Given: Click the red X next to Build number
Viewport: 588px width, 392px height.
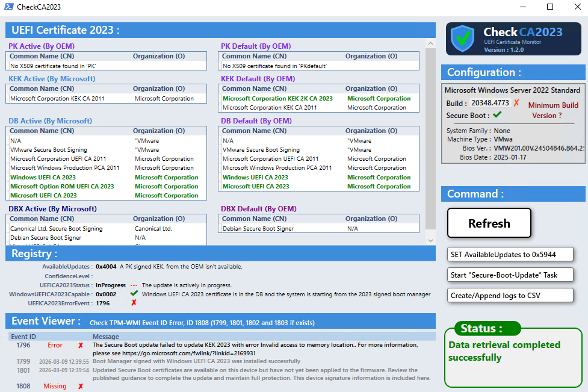Looking at the screenshot, I should 516,103.
